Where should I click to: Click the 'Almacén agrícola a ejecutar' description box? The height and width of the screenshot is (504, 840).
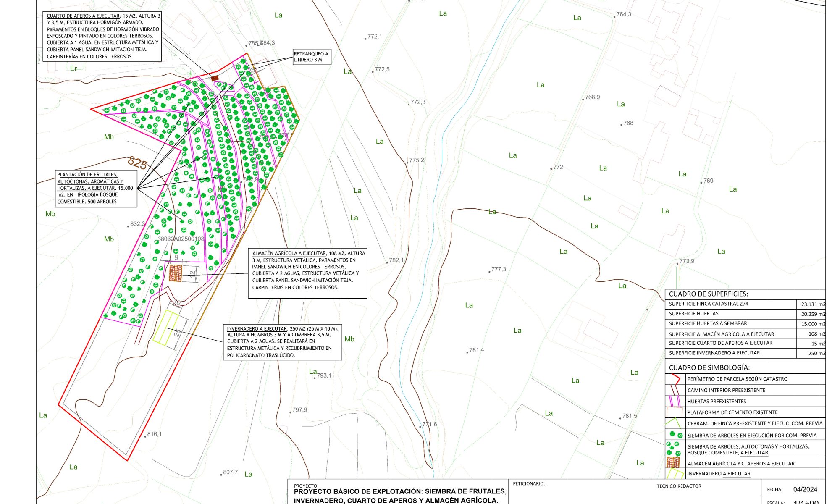point(307,273)
